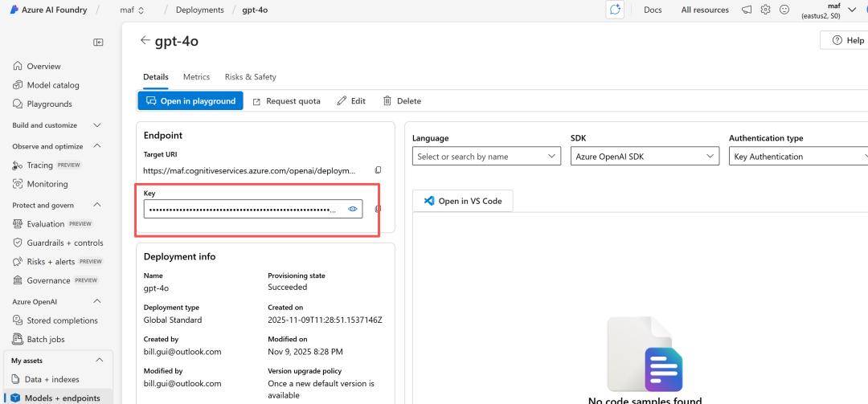Click the Open in playground button
This screenshot has width=868, height=404.
[190, 100]
